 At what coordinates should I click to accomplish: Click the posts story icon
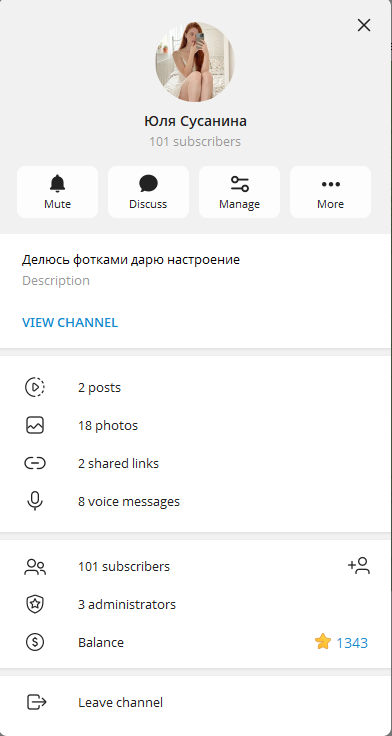[x=35, y=387]
